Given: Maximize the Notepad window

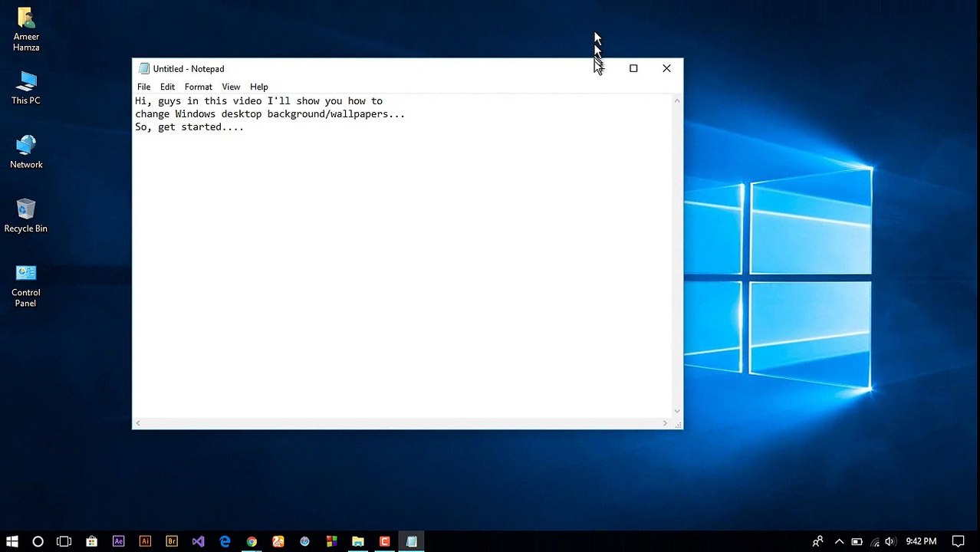Looking at the screenshot, I should click(x=633, y=68).
